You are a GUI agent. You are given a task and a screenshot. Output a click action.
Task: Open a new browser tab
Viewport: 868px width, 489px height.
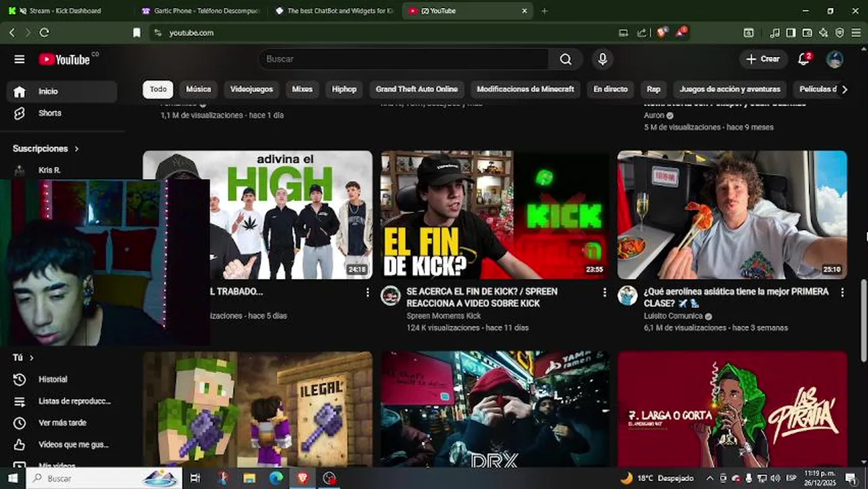(x=544, y=11)
